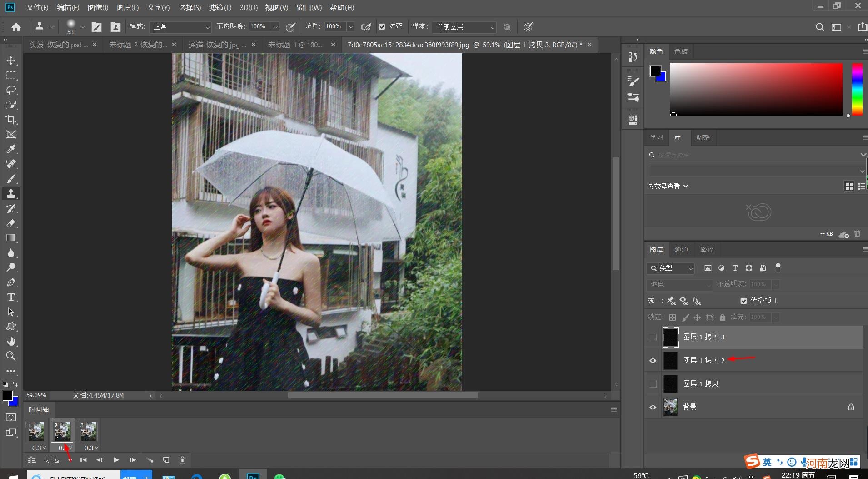Toggle pressure for opacity icon

290,27
